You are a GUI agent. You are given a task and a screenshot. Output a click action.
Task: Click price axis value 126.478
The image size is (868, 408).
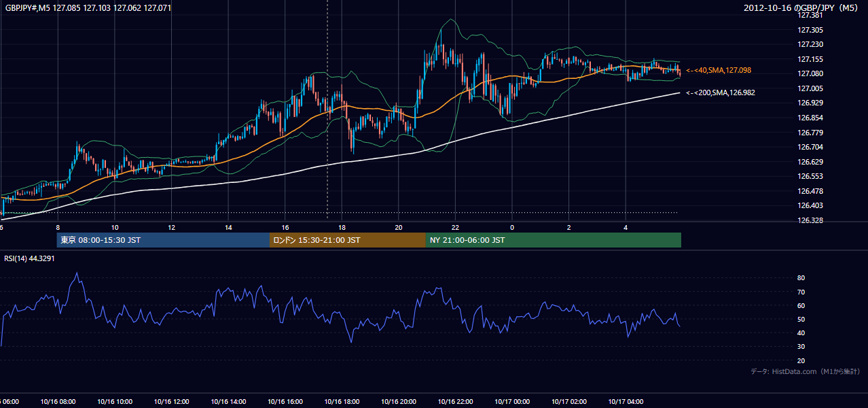pos(810,191)
